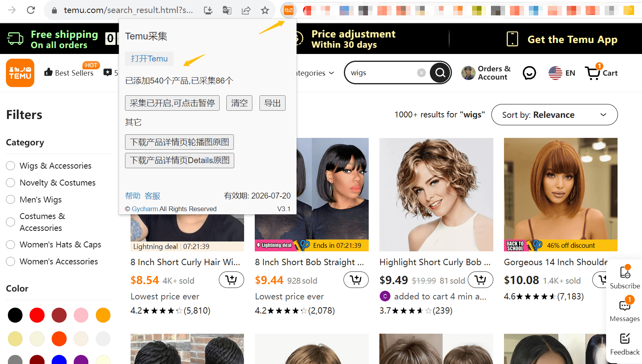Add $9.44 bob wig to cart

356,280
